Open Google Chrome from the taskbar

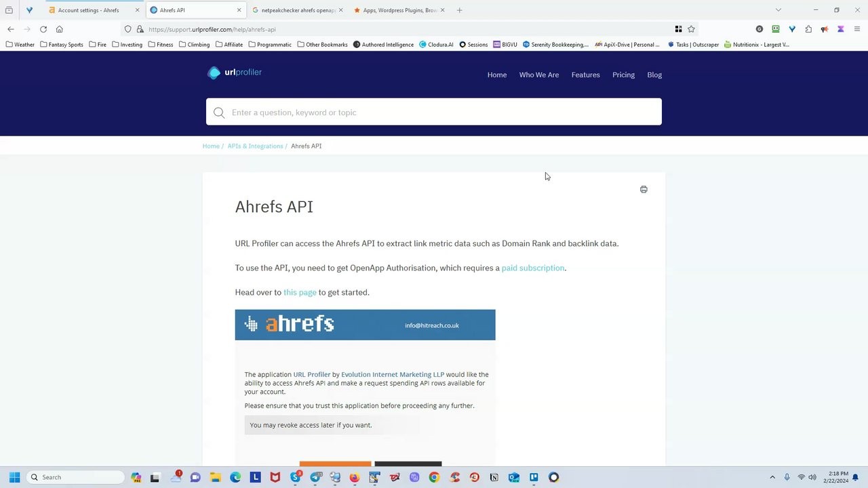(434, 477)
